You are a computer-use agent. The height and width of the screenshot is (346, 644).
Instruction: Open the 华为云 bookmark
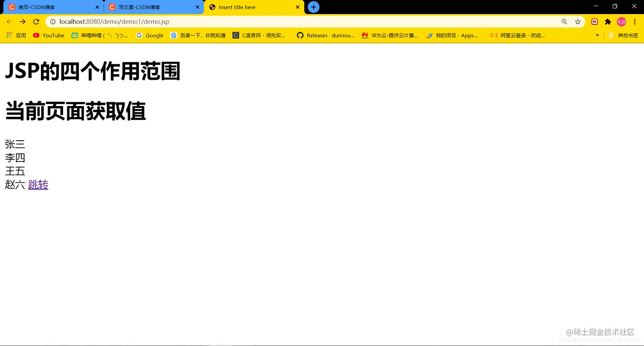[390, 35]
